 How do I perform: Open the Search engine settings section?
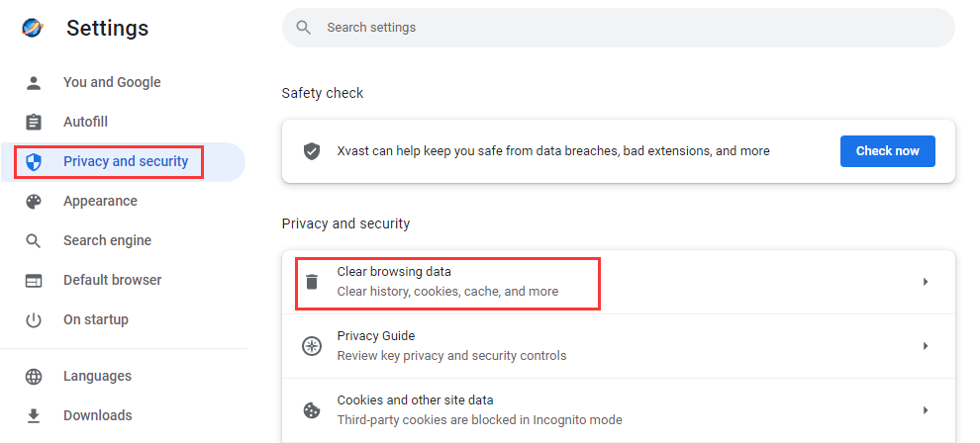[x=107, y=241]
